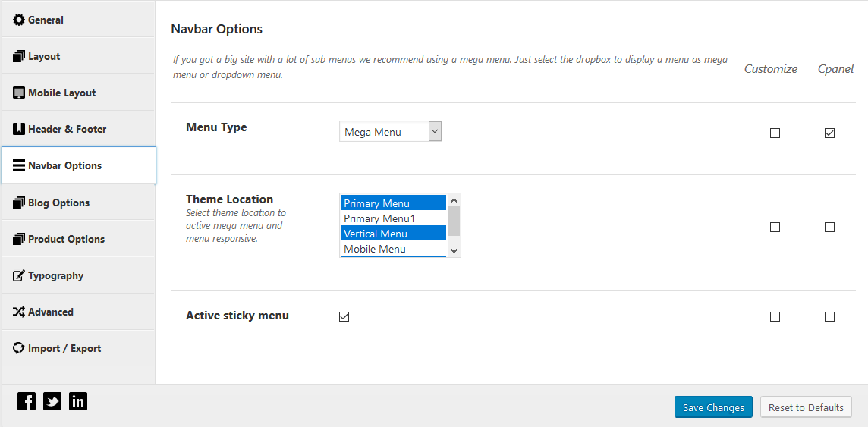Click the Reset to Defaults button
The image size is (868, 427).
[x=806, y=407]
